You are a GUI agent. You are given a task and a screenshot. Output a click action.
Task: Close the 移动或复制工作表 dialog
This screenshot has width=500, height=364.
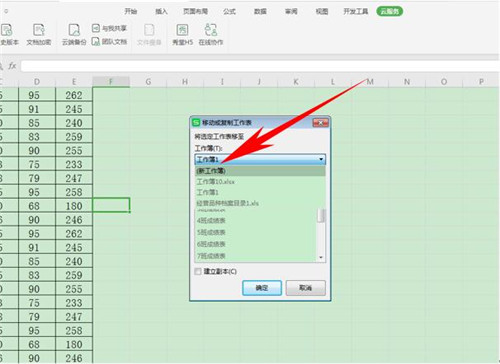tap(320, 123)
